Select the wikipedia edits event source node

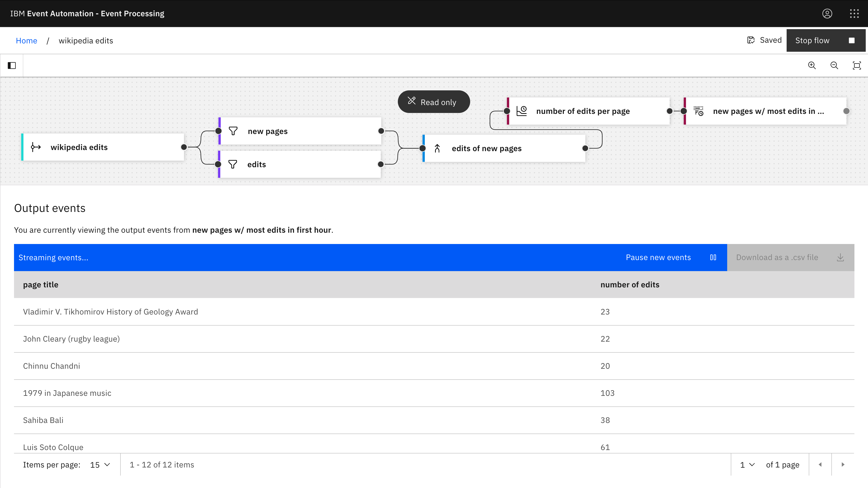point(103,147)
